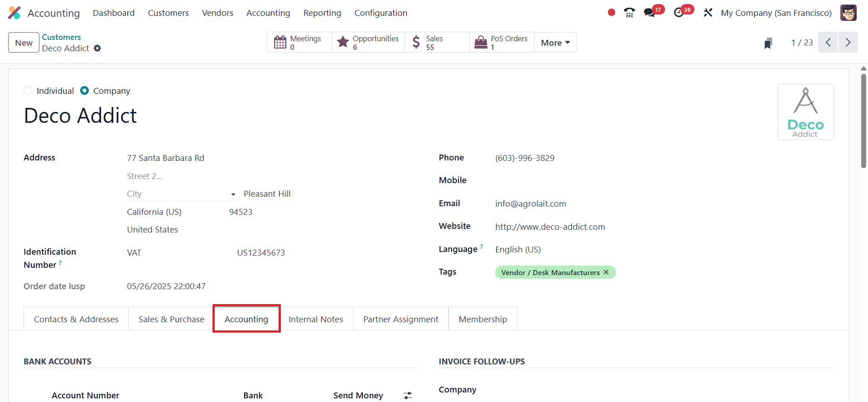Viewport: 868px width, 402px height.
Task: Click the Bank column header
Action: click(253, 396)
